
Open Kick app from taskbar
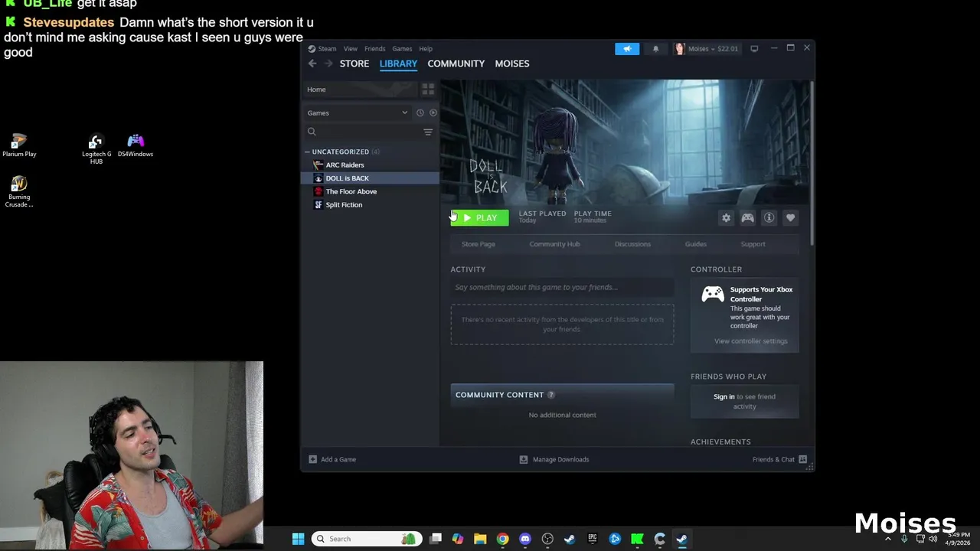point(637,539)
